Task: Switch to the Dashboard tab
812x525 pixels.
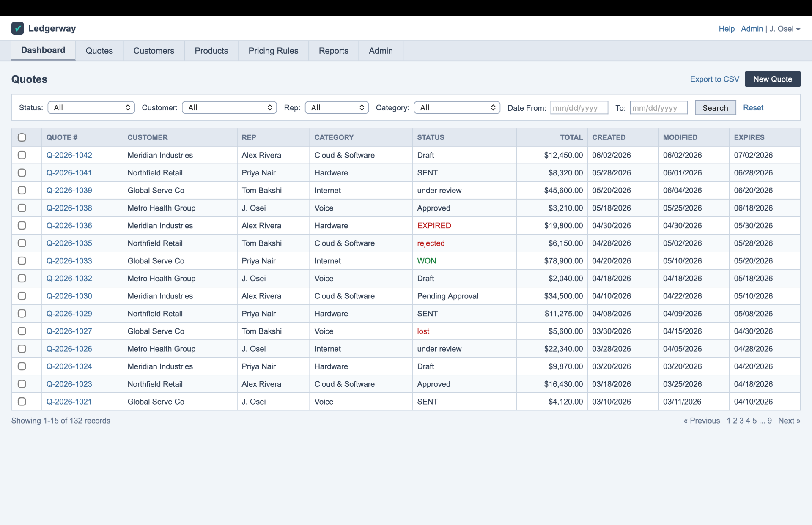Action: 43,50
